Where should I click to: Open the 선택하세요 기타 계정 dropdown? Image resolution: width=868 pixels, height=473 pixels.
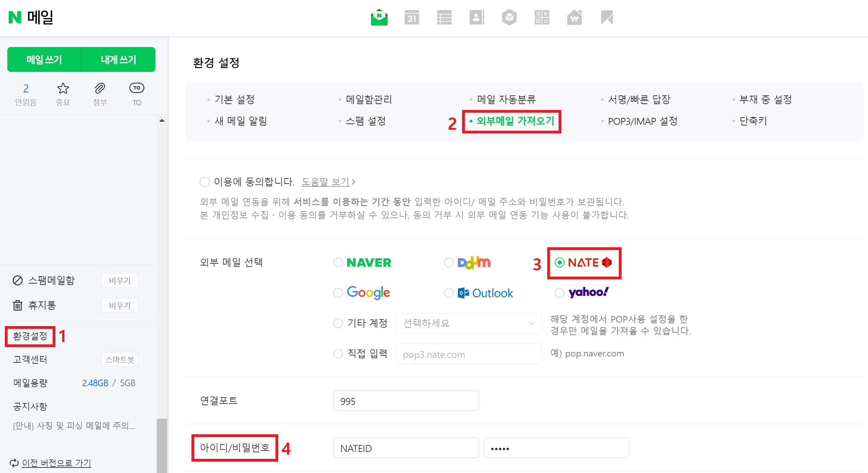click(x=468, y=323)
